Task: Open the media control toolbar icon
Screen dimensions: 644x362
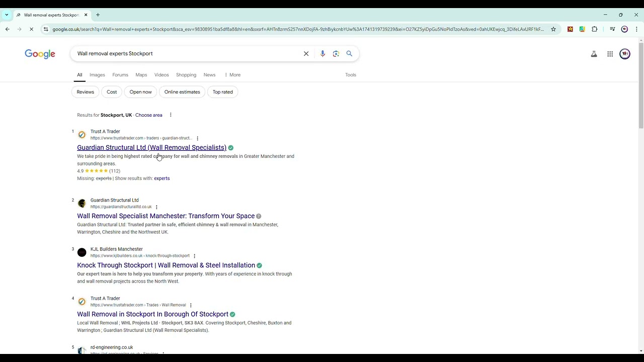Action: [x=612, y=29]
